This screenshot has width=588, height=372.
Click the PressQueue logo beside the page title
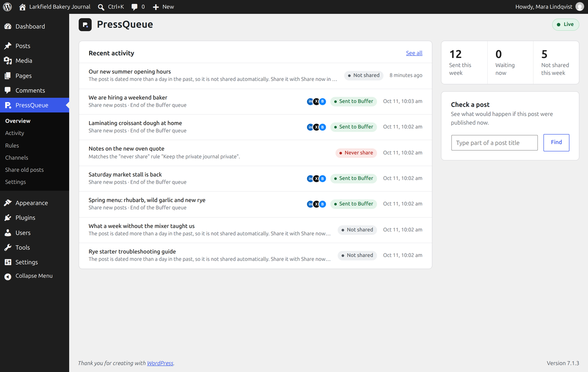click(85, 25)
